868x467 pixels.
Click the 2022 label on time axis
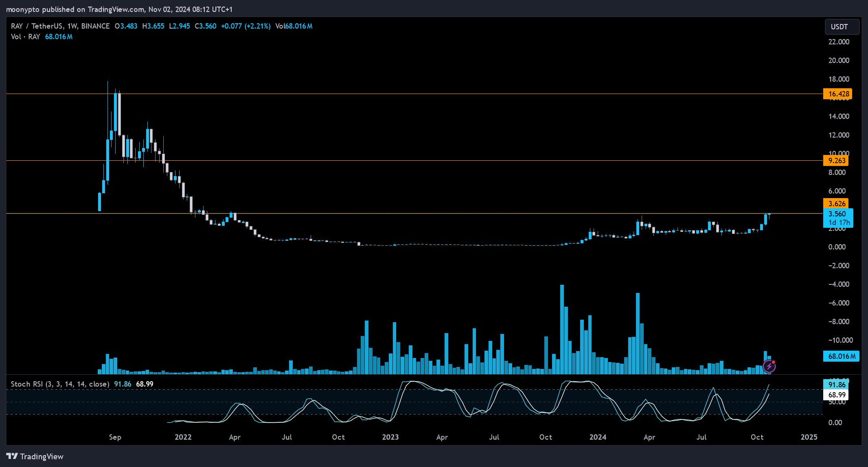(183, 437)
